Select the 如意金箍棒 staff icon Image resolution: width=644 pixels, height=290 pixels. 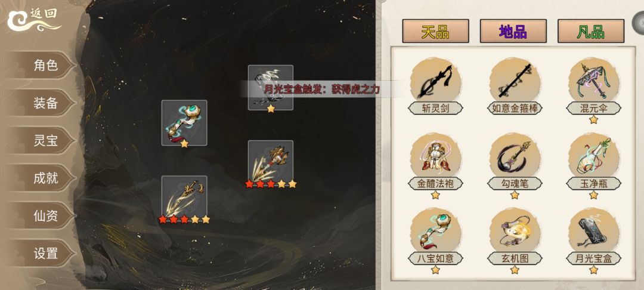[x=515, y=81]
